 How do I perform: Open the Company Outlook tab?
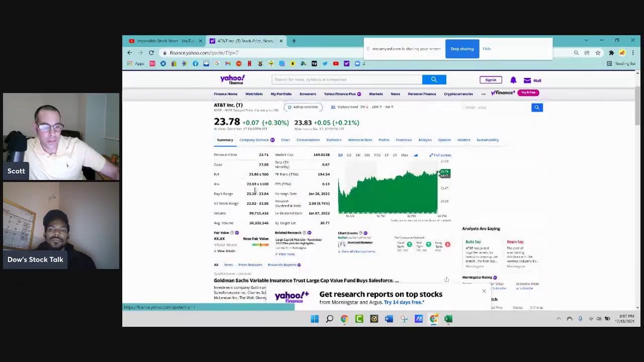pos(257,140)
